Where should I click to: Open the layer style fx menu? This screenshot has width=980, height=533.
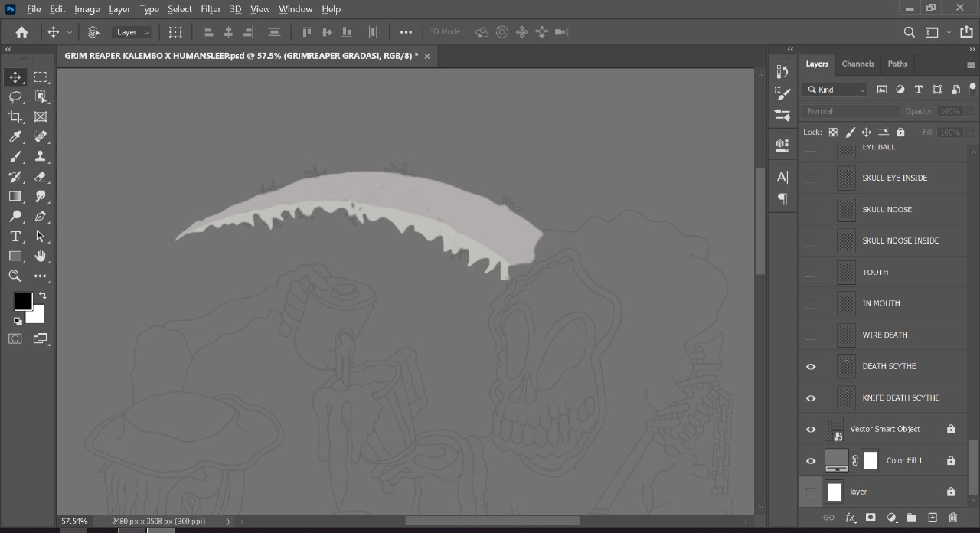click(850, 518)
